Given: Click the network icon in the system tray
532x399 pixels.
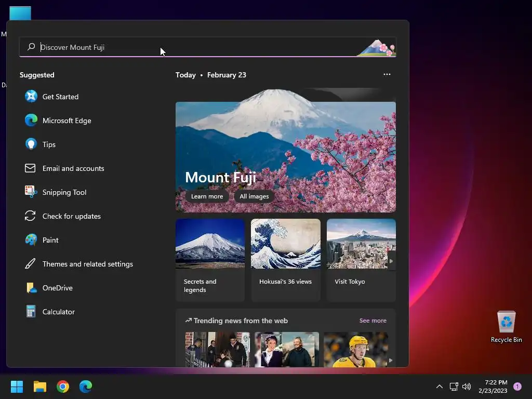Looking at the screenshot, I should point(454,387).
